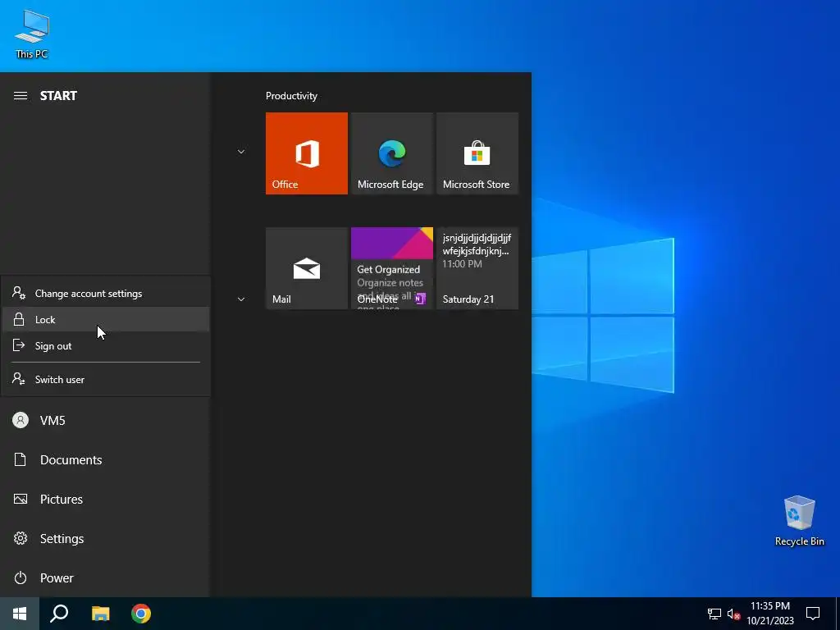This screenshot has height=630, width=840.
Task: Open the Action Center notifications icon
Action: [x=813, y=614]
